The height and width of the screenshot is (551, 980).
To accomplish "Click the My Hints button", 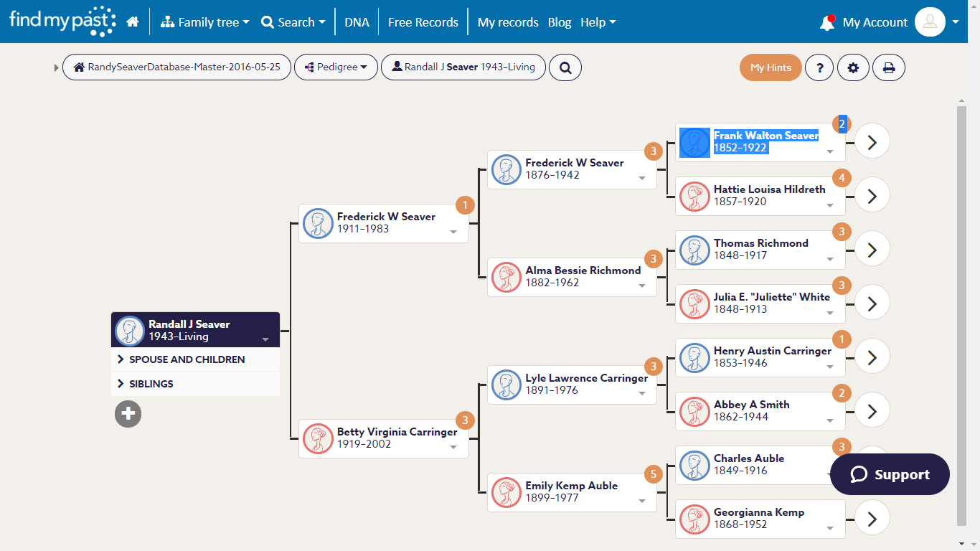I will click(x=771, y=67).
